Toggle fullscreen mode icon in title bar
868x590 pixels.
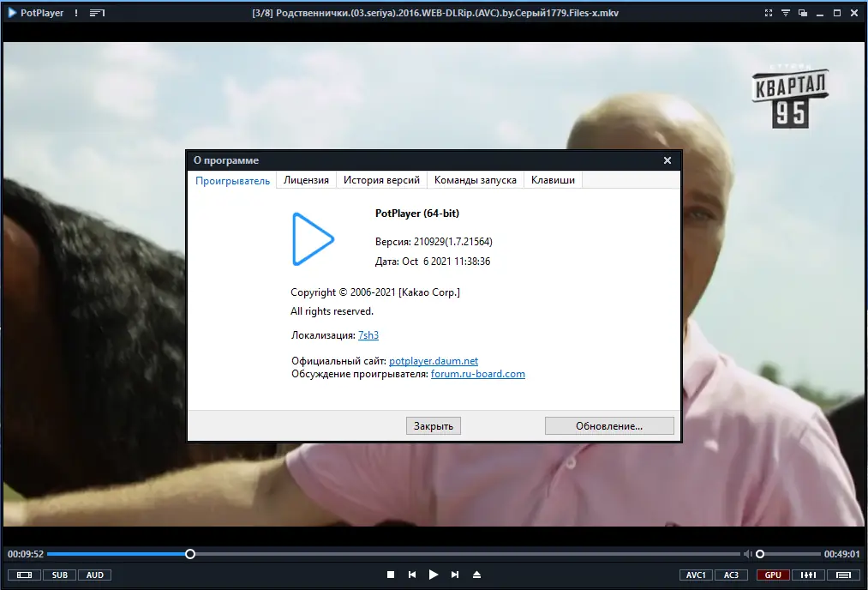click(769, 13)
